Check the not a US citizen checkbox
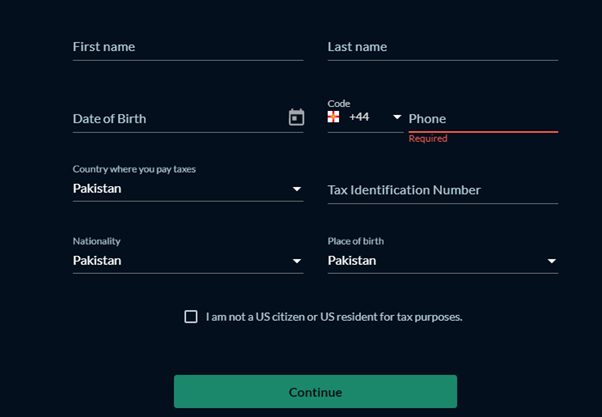 coord(191,317)
